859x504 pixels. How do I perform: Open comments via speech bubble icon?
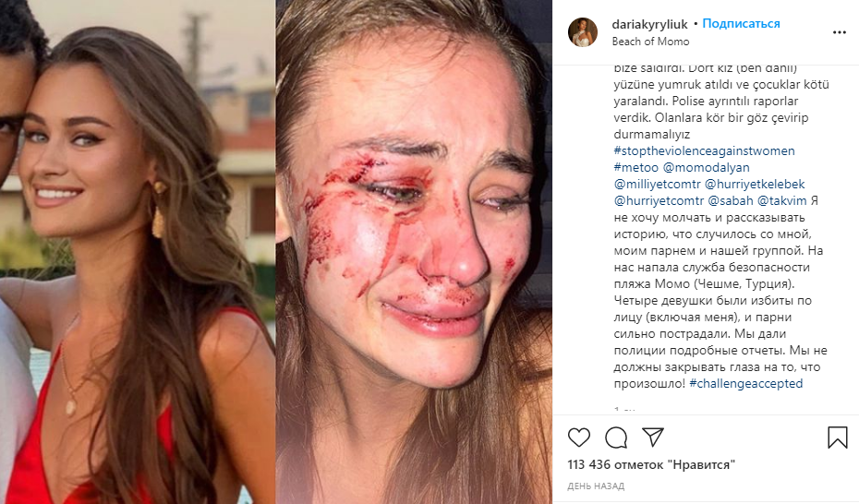click(616, 438)
